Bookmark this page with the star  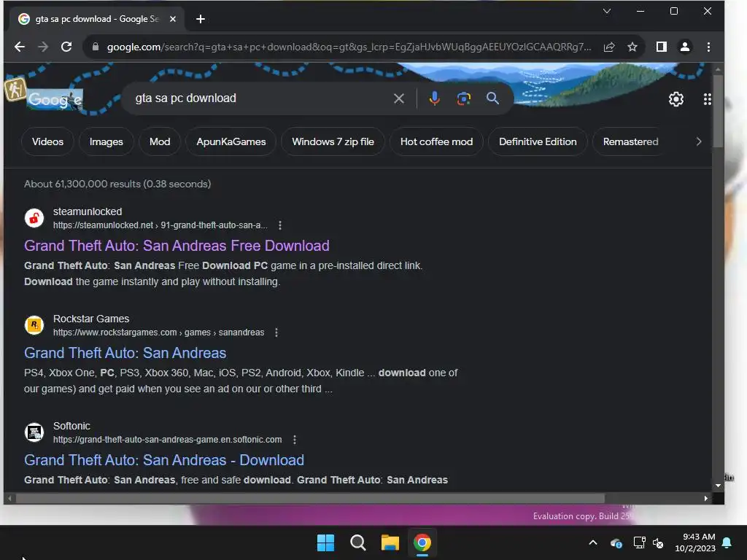point(632,47)
